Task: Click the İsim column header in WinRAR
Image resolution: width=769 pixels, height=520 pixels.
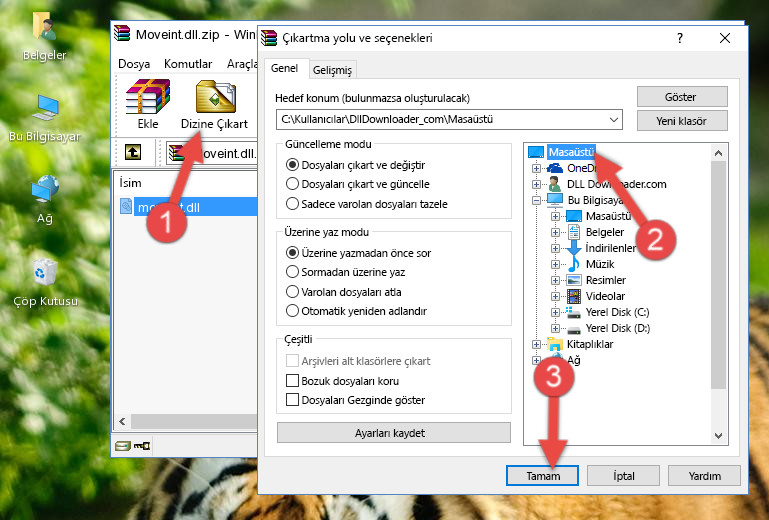Action: [186, 182]
